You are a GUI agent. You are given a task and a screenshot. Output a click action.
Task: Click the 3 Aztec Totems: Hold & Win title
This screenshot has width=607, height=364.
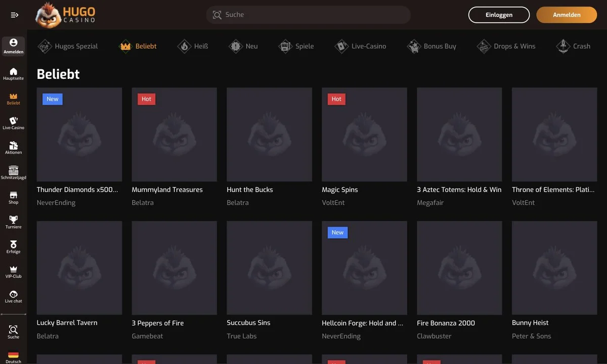pos(459,190)
